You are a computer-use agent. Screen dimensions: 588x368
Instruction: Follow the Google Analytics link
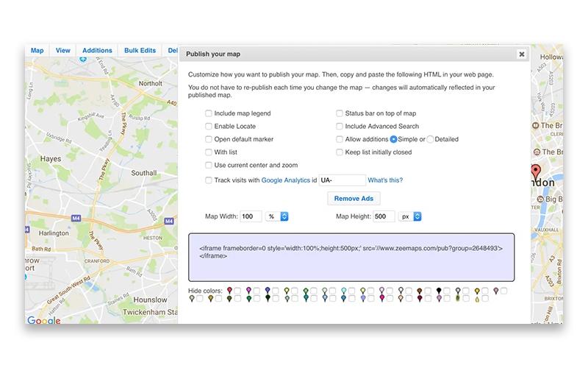(285, 180)
